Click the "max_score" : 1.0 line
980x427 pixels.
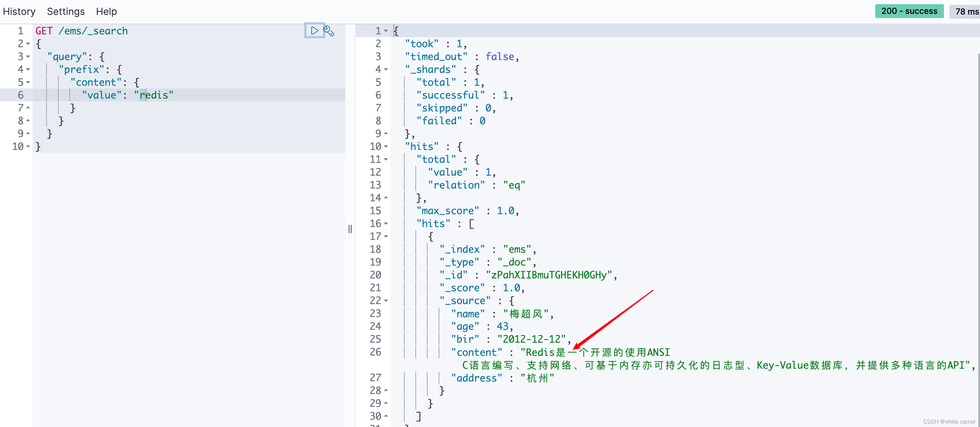(467, 211)
